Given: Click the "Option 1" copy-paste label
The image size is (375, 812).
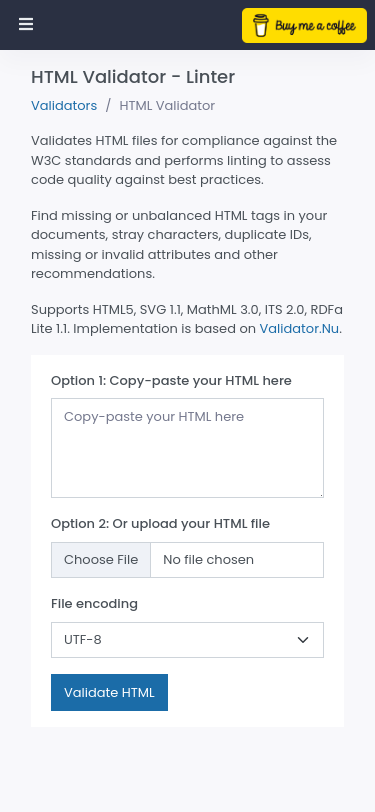Looking at the screenshot, I should click(171, 381).
